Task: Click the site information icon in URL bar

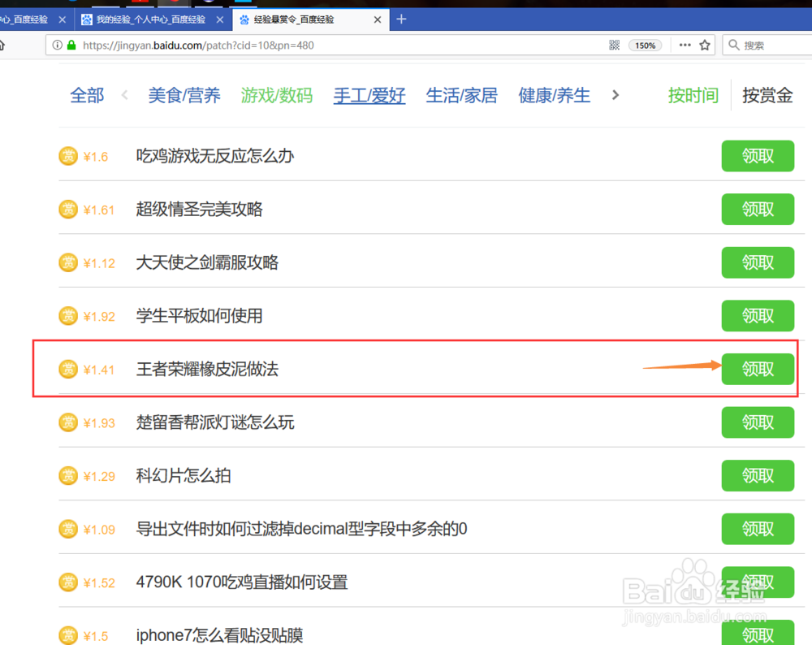Action: coord(58,45)
